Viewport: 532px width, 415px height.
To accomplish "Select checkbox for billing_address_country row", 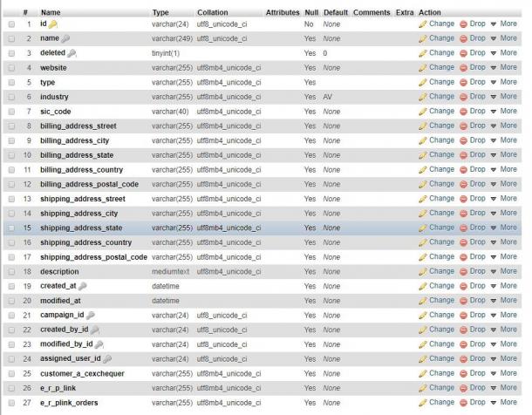I will pyautogui.click(x=11, y=170).
